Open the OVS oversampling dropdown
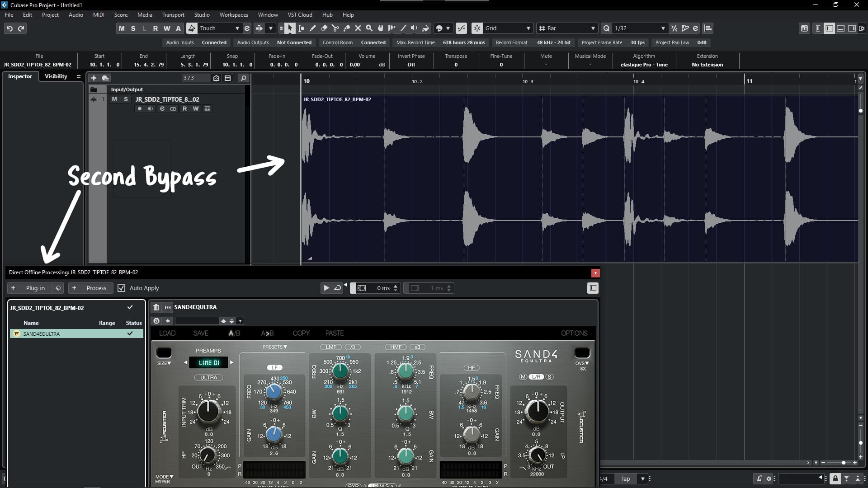This screenshot has height=488, width=868. click(x=582, y=363)
